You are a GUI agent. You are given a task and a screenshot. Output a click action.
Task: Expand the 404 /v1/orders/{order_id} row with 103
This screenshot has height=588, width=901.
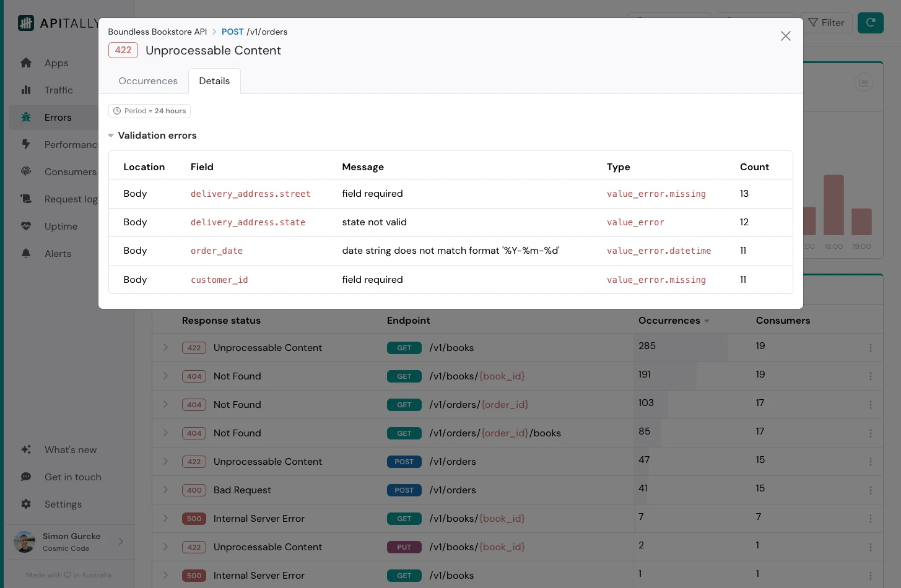pyautogui.click(x=165, y=404)
